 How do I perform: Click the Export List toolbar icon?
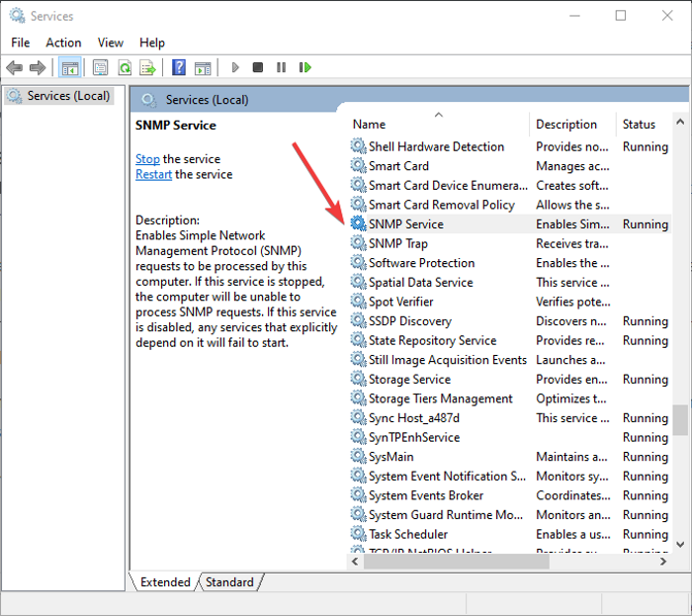147,67
